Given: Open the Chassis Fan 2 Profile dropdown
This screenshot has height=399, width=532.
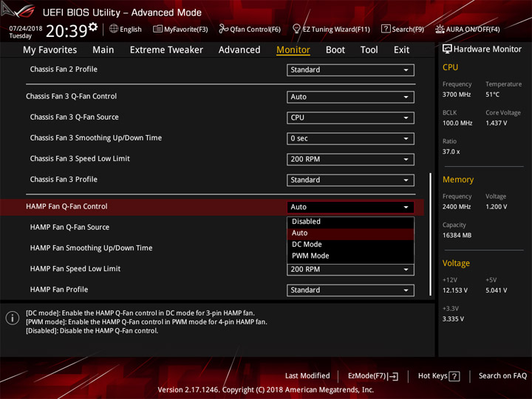Looking at the screenshot, I should coord(350,70).
